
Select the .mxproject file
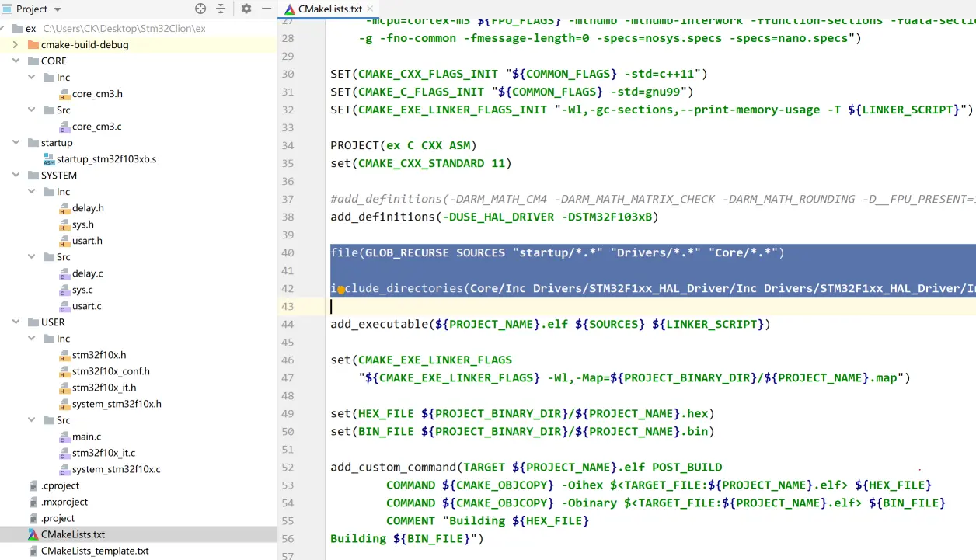point(64,502)
